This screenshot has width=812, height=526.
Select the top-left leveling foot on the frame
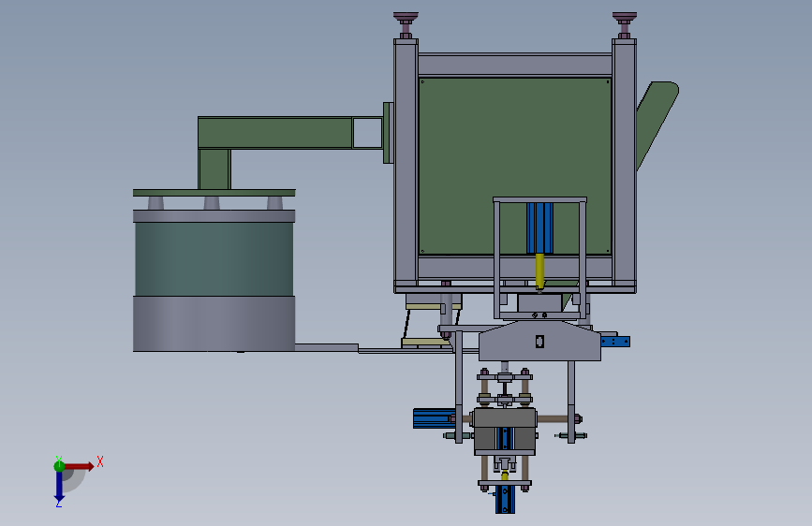coord(406,25)
